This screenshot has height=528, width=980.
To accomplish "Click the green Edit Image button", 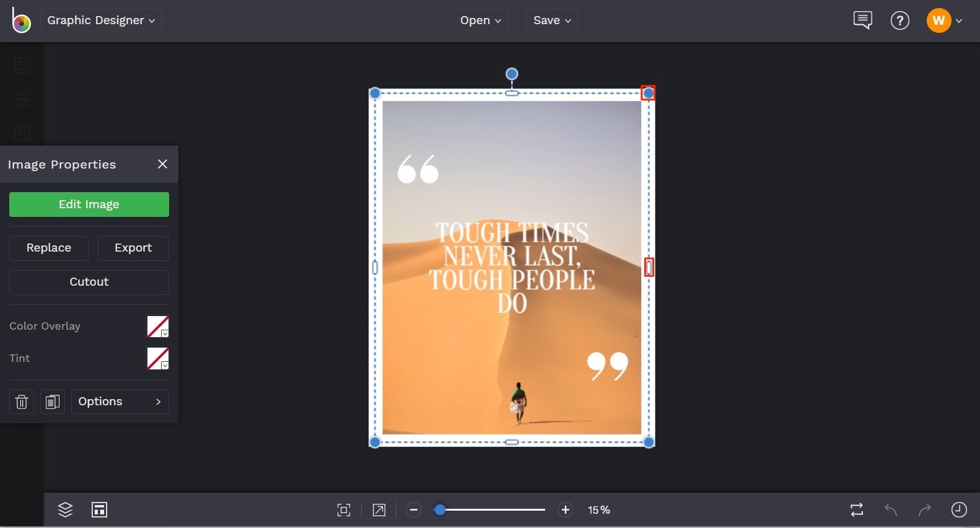I will 89,205.
